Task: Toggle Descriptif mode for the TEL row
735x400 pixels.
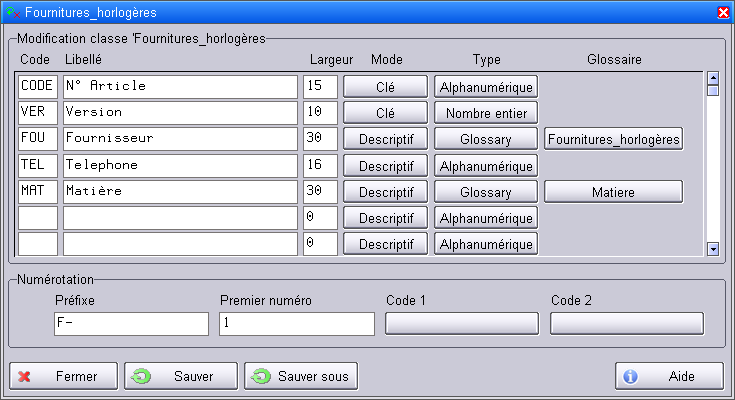Action: click(x=385, y=166)
